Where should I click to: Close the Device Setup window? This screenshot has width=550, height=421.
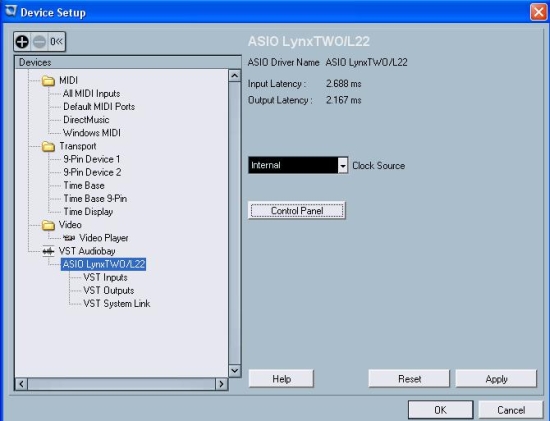point(538,12)
